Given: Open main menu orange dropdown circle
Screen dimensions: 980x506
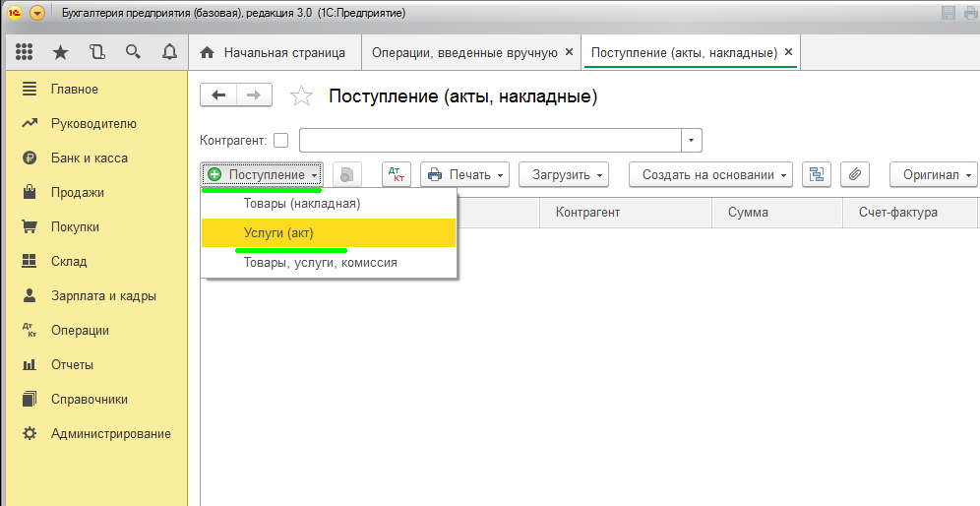Looking at the screenshot, I should coord(36,13).
